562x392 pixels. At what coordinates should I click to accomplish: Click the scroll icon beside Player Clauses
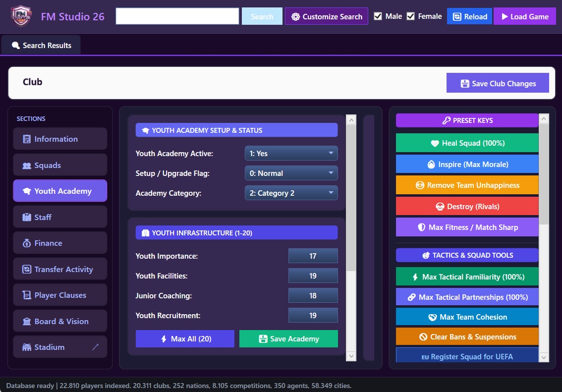(x=27, y=295)
